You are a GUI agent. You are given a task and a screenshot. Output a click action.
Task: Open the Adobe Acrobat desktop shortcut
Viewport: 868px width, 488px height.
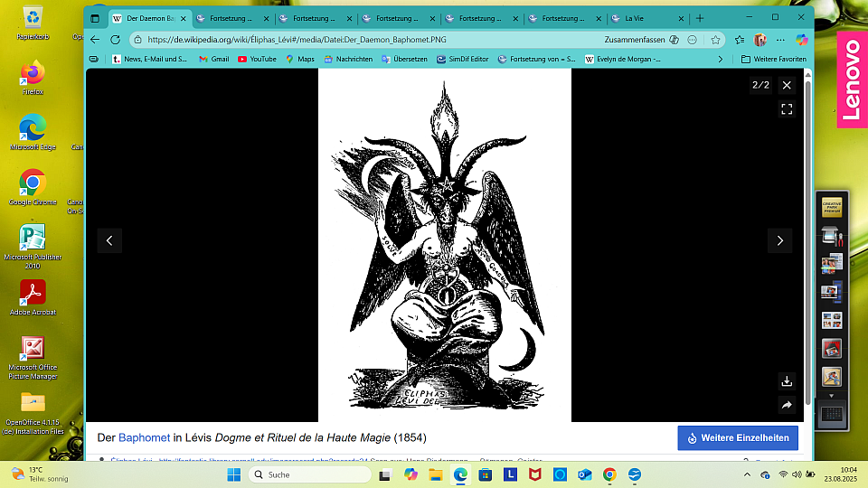coord(33,297)
